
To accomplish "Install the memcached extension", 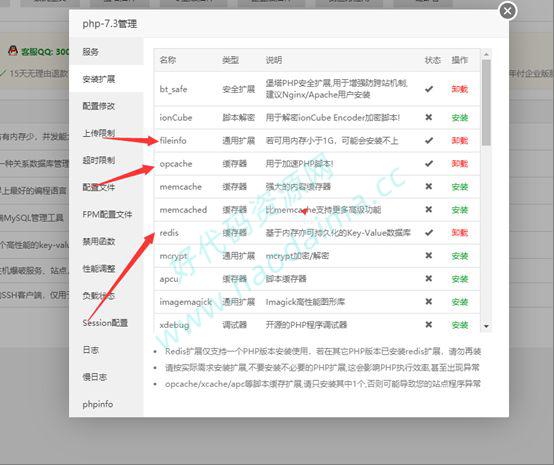I will pos(459,210).
